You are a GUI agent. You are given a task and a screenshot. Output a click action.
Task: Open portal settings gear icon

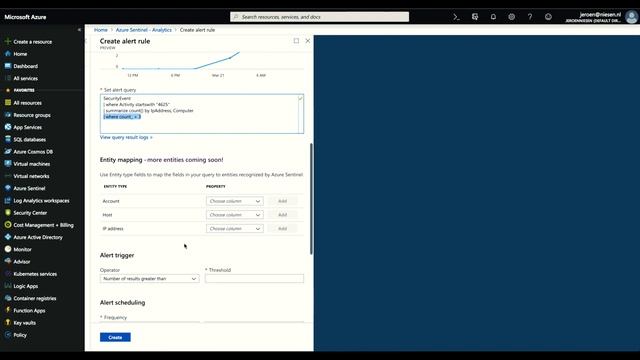[511, 17]
